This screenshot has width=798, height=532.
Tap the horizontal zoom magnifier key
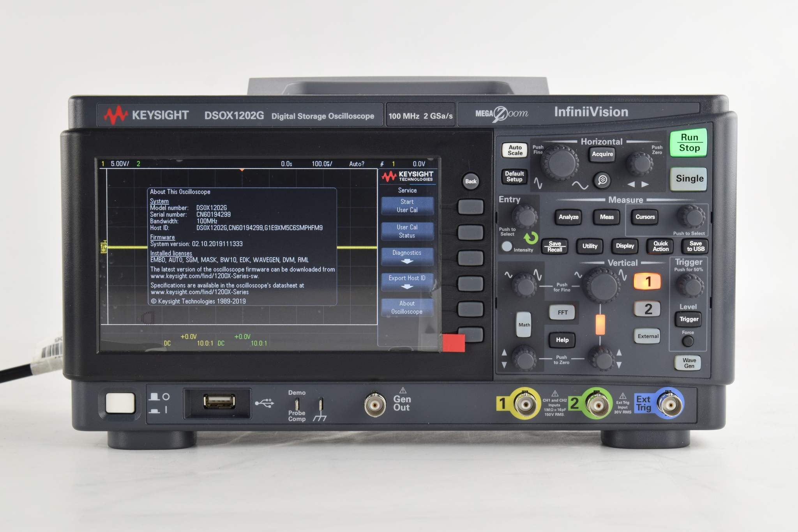(602, 180)
